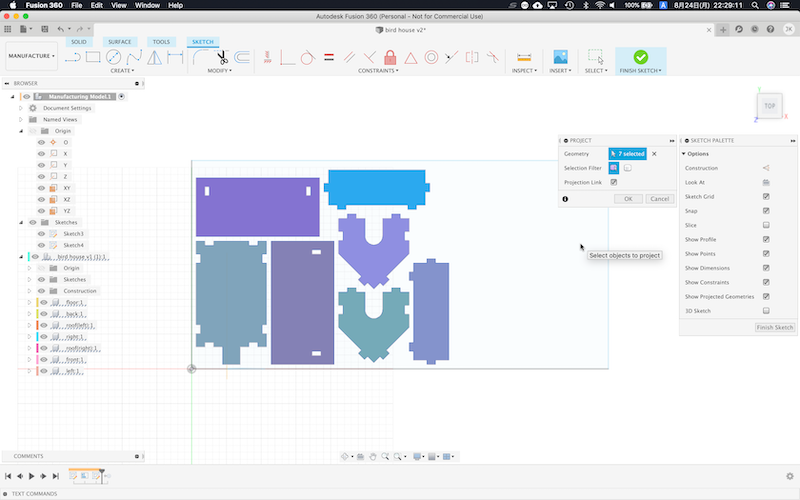Open the CREATE dropdown menu

point(122,70)
